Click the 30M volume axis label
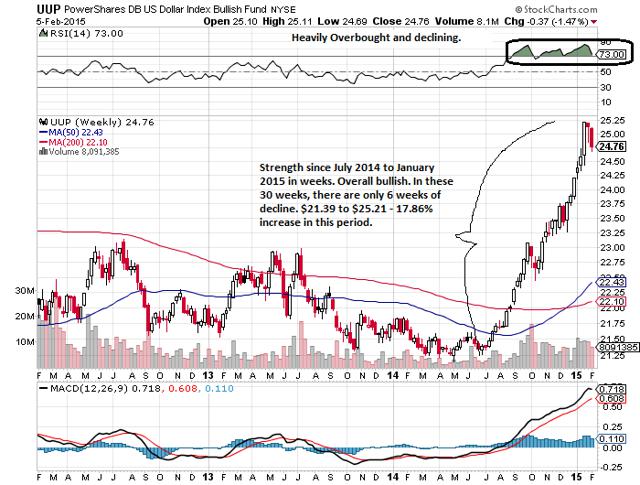Viewport: 640px width, 485px height. click(x=24, y=291)
